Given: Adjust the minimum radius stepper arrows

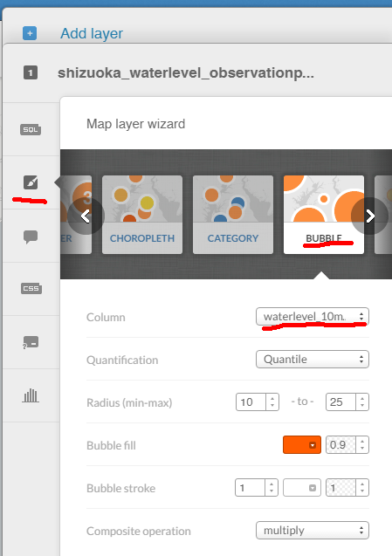Looking at the screenshot, I should click(x=272, y=402).
